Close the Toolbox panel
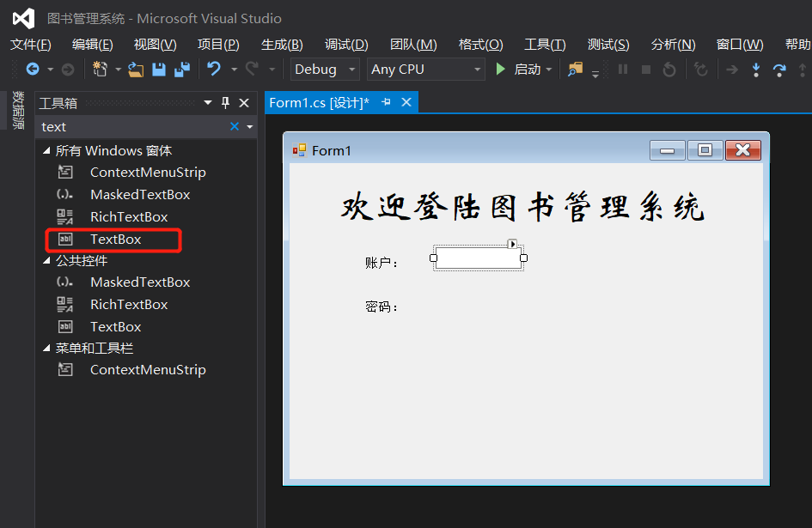Screen dimensions: 812x528 (244, 103)
